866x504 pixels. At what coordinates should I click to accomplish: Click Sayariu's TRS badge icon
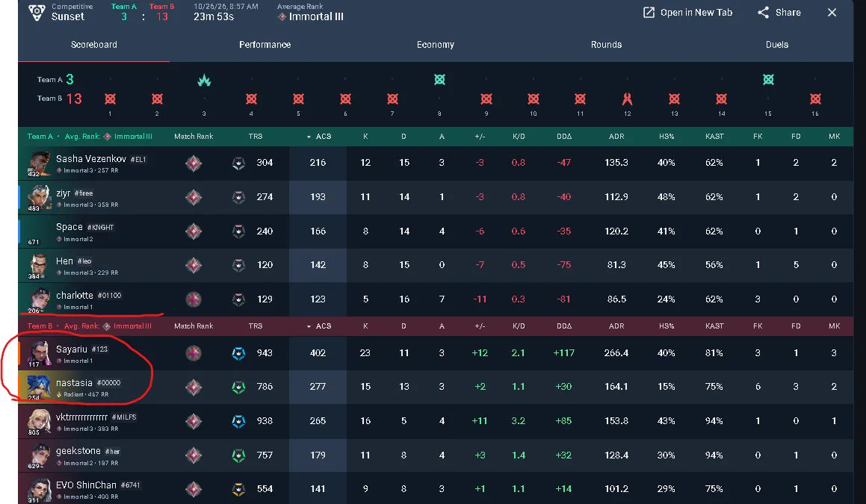(238, 352)
